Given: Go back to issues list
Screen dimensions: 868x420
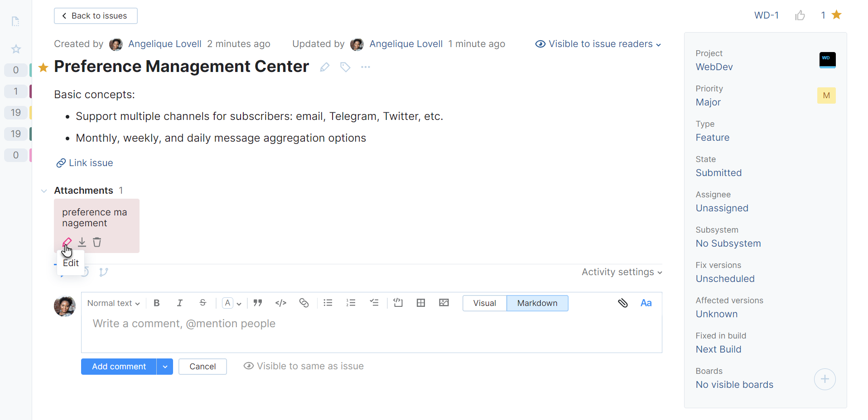Looking at the screenshot, I should click(96, 16).
